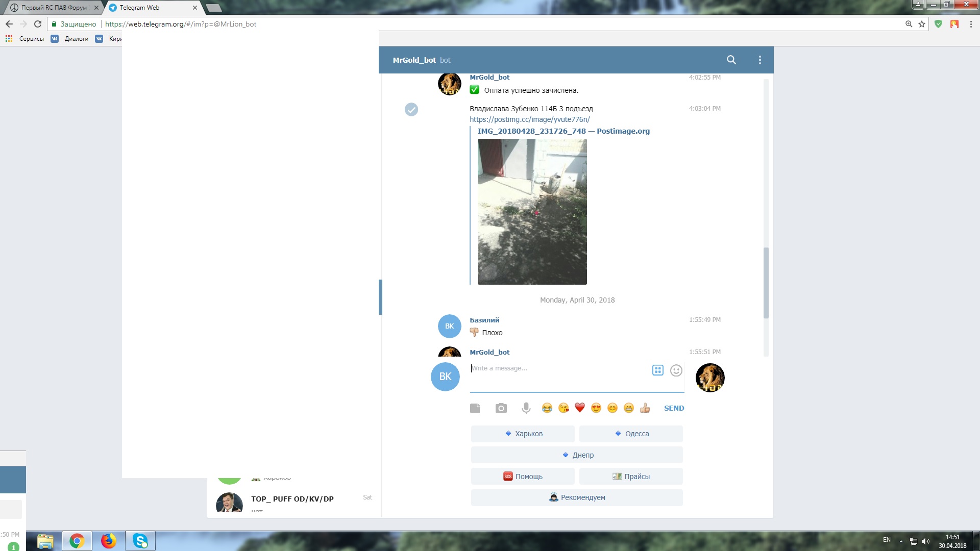Screen dimensions: 980x551
Task: Open the shared photo thumbnail preview
Action: coord(532,212)
